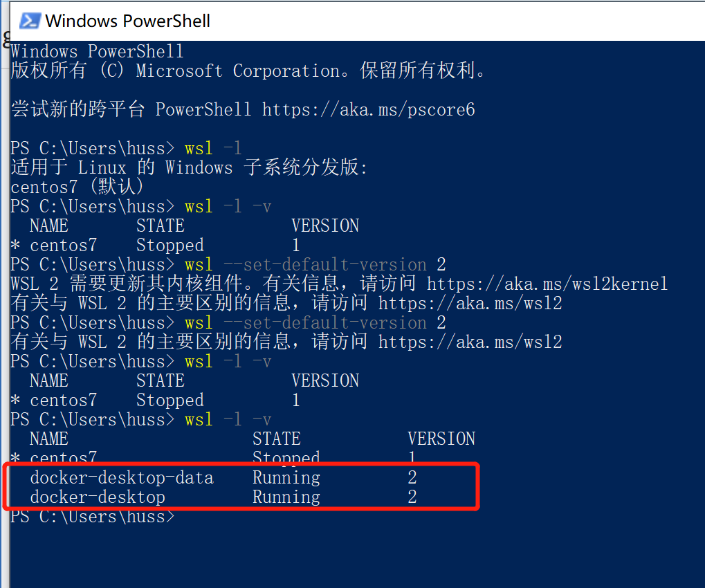Image resolution: width=705 pixels, height=588 pixels.
Task: Click the wsl -l command text
Action: 212,148
